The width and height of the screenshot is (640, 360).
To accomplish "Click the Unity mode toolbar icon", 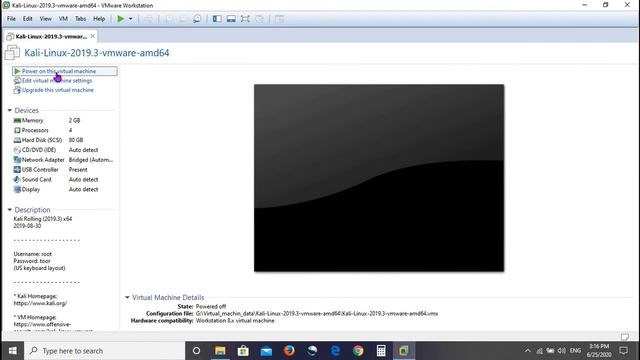I will [x=259, y=19].
